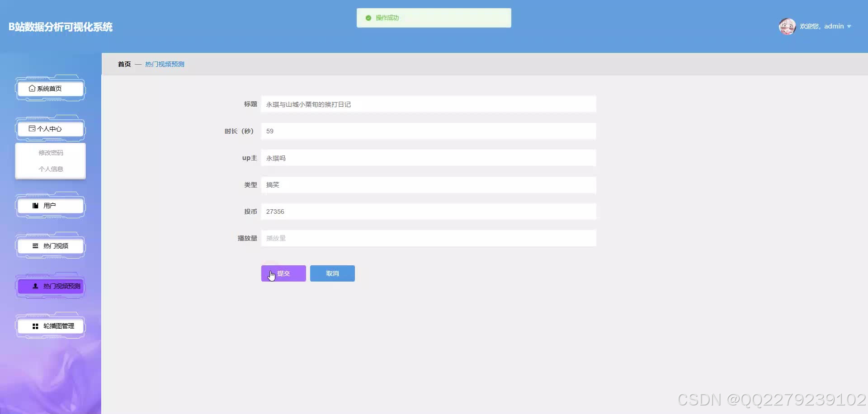Image resolution: width=868 pixels, height=414 pixels.
Task: Click the green success check icon
Action: (x=368, y=18)
